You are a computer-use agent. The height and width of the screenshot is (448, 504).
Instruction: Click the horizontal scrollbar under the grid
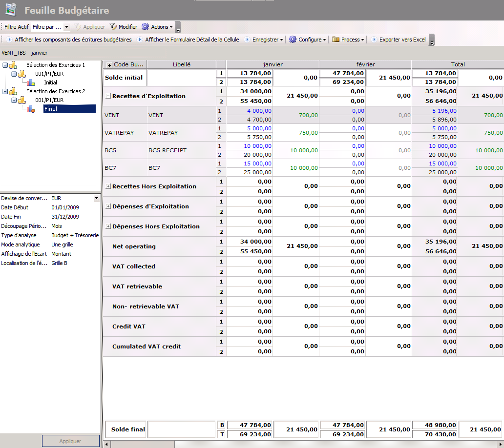tap(303, 444)
